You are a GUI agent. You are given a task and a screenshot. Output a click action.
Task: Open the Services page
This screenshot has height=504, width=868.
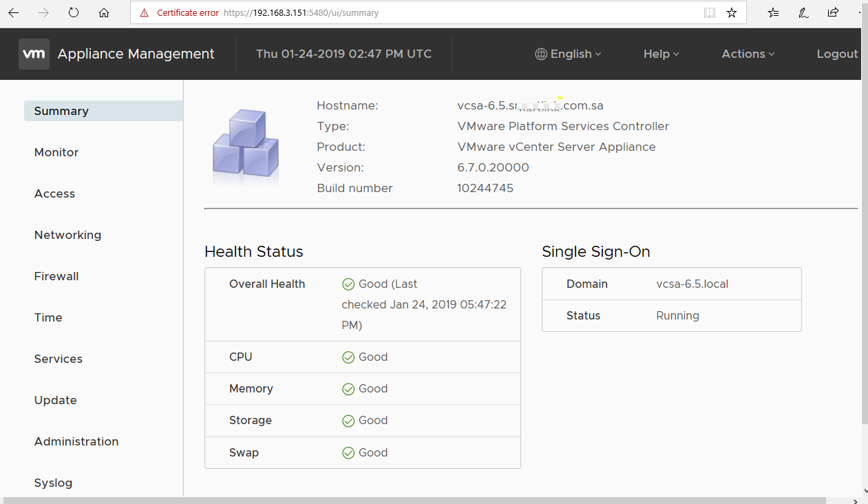click(x=59, y=359)
